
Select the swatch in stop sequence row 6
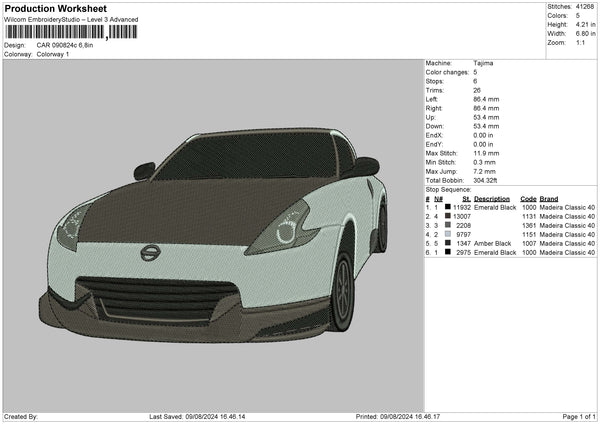pos(448,253)
